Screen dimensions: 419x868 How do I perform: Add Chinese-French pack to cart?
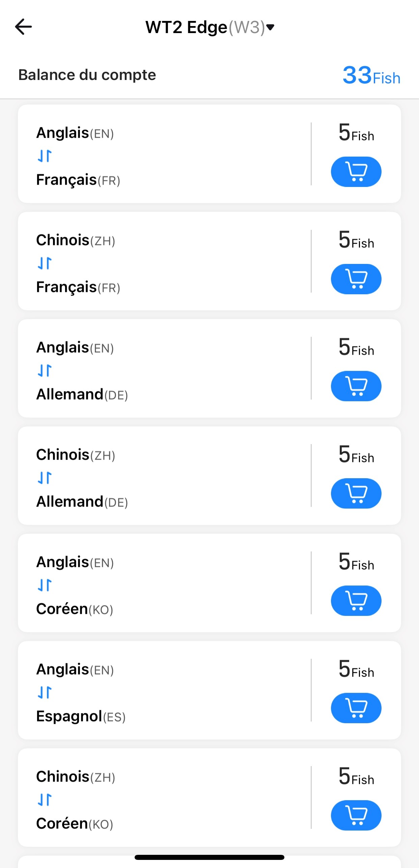[x=356, y=279]
